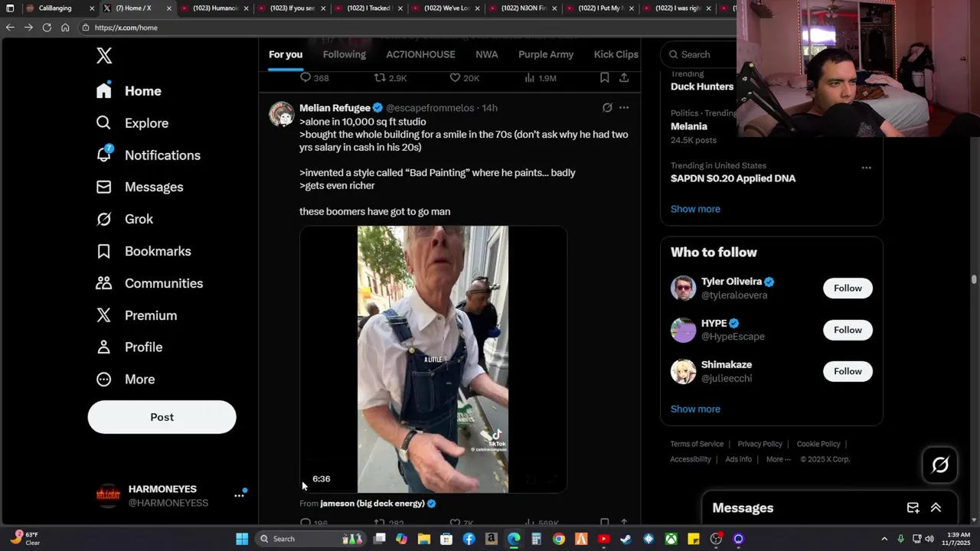Open the Windows Start menu
The height and width of the screenshot is (551, 980).
(x=242, y=539)
